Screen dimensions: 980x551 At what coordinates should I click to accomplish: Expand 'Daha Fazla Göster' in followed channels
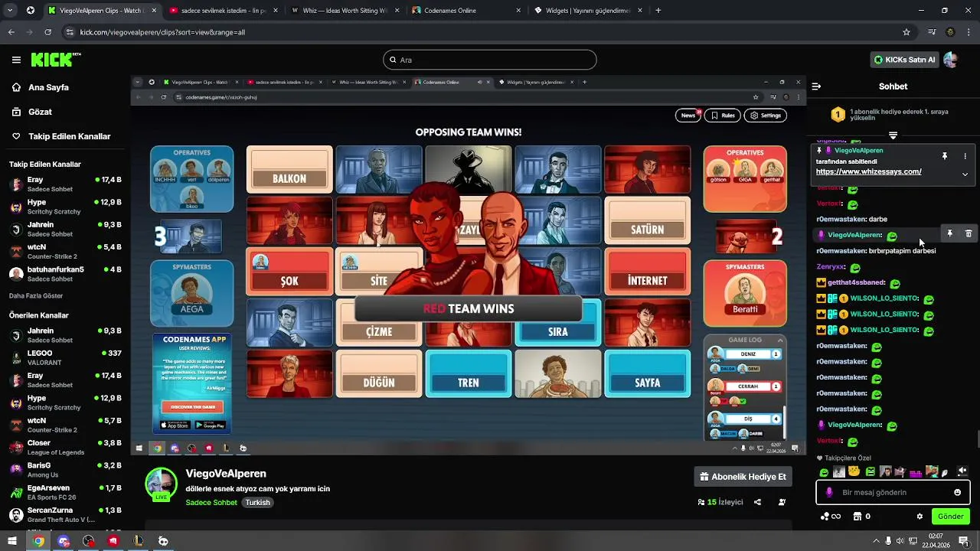coord(36,295)
